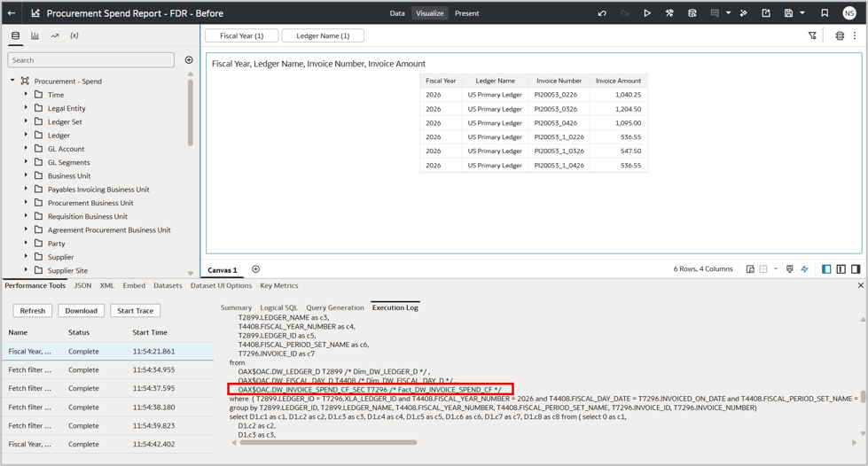868x466 pixels.
Task: Switch to the Data tab
Action: click(x=397, y=13)
